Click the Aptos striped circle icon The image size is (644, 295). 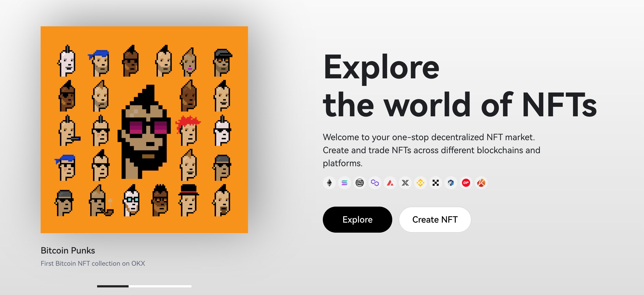tap(360, 183)
